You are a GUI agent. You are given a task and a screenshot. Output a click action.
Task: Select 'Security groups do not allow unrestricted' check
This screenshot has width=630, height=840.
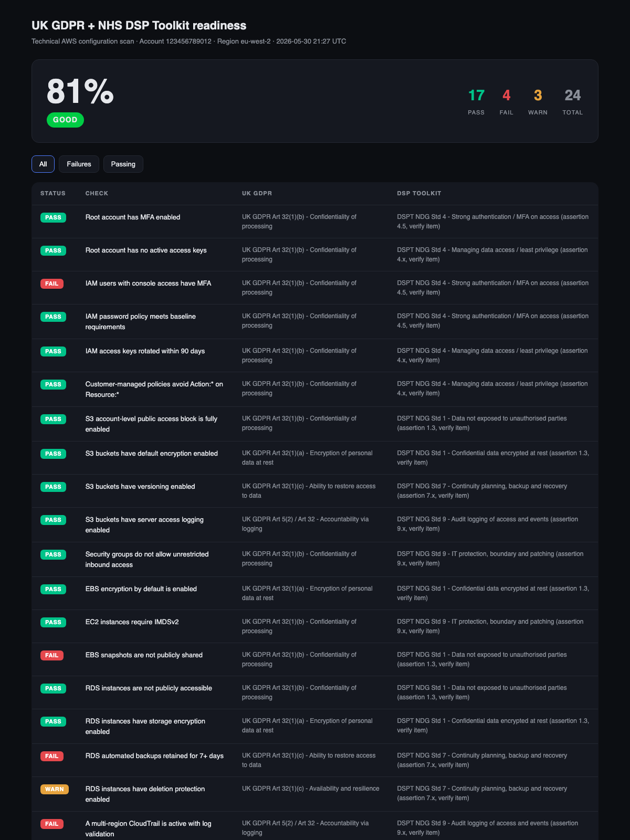147,559
